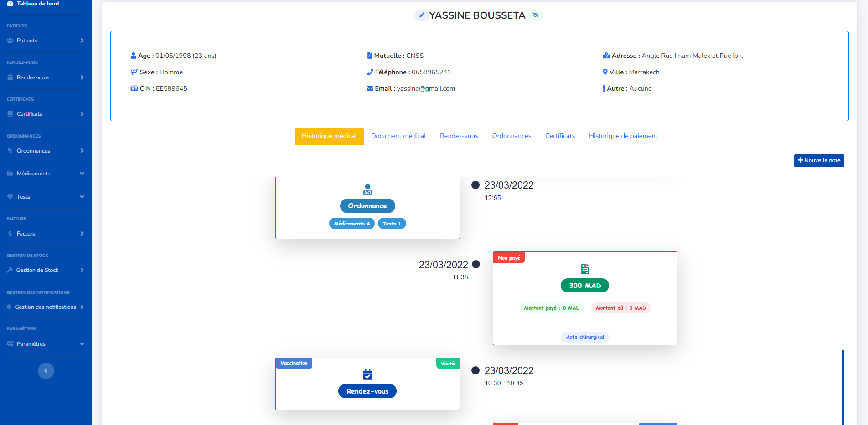Click the blue Ordonnance pill button
Viewport: 868px width, 425px height.
367,206
